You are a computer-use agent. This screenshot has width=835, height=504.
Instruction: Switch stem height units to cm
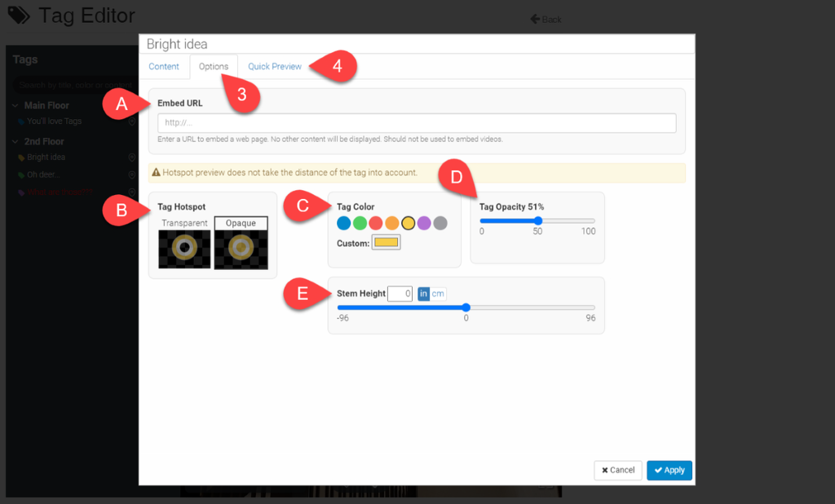pos(439,294)
